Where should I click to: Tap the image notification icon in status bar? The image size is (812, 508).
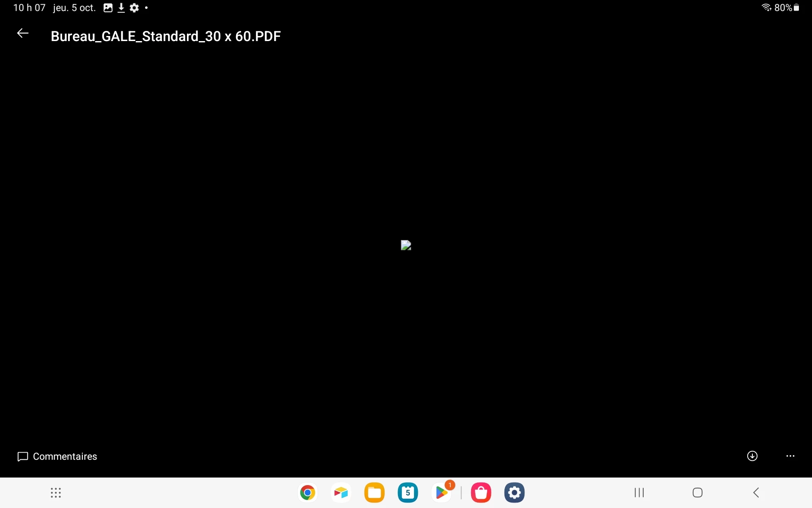tap(108, 8)
